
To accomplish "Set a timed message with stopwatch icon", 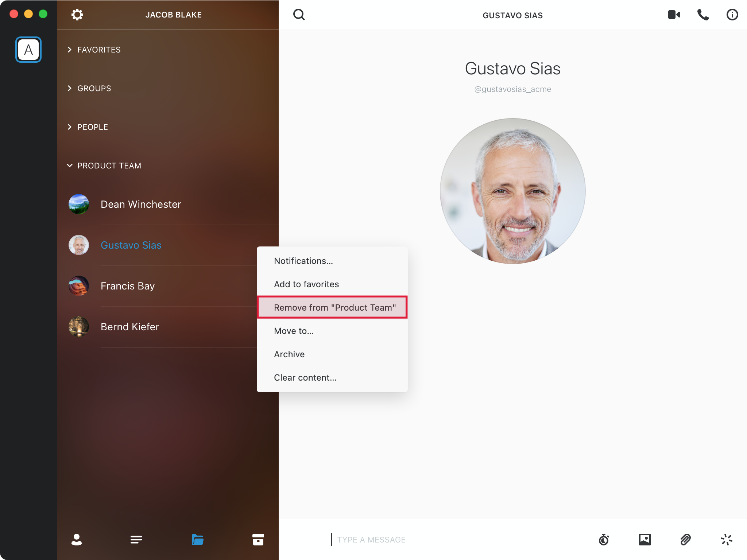I will 604,540.
